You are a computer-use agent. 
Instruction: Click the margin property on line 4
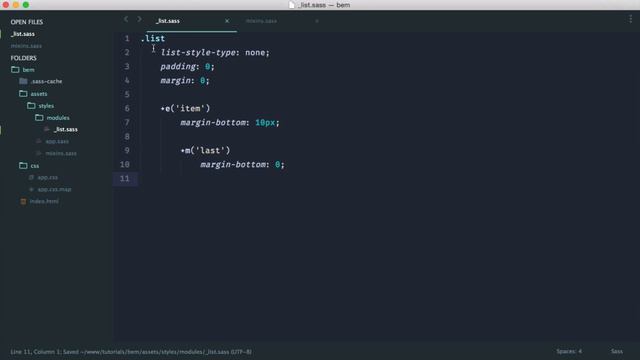coord(176,81)
